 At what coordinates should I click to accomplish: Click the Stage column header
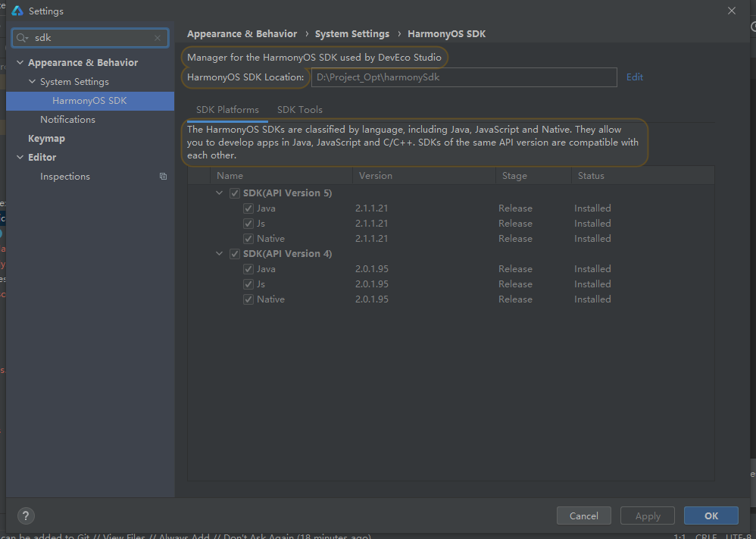(533, 176)
